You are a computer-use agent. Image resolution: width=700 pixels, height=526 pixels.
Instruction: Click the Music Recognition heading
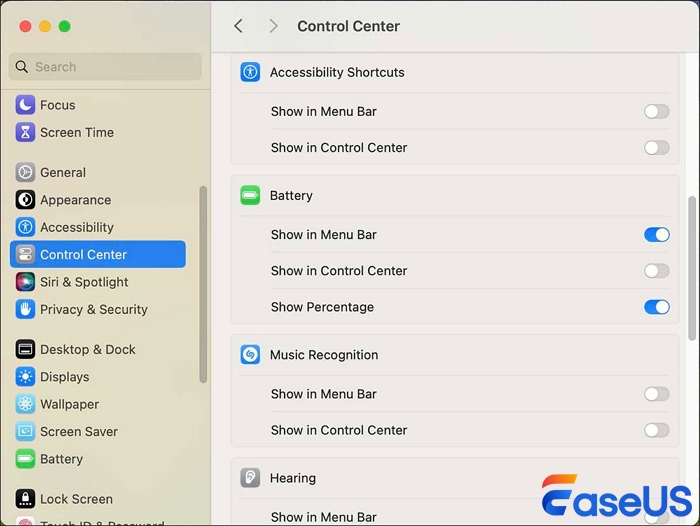(x=324, y=355)
